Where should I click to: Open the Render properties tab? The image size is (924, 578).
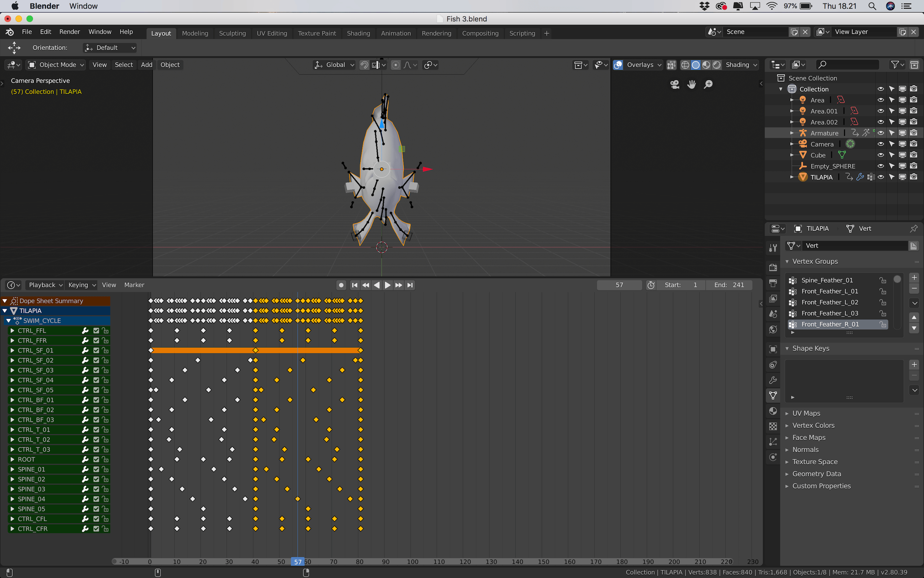click(773, 267)
